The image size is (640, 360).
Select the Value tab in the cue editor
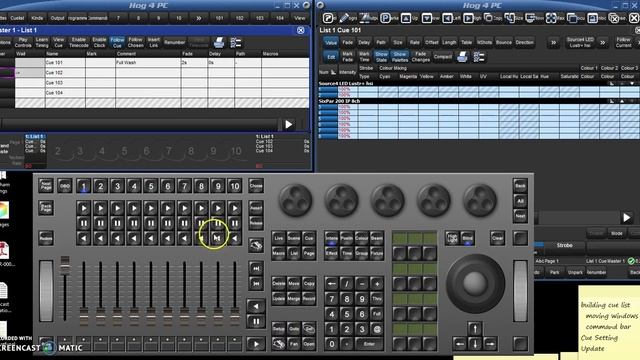pos(331,42)
